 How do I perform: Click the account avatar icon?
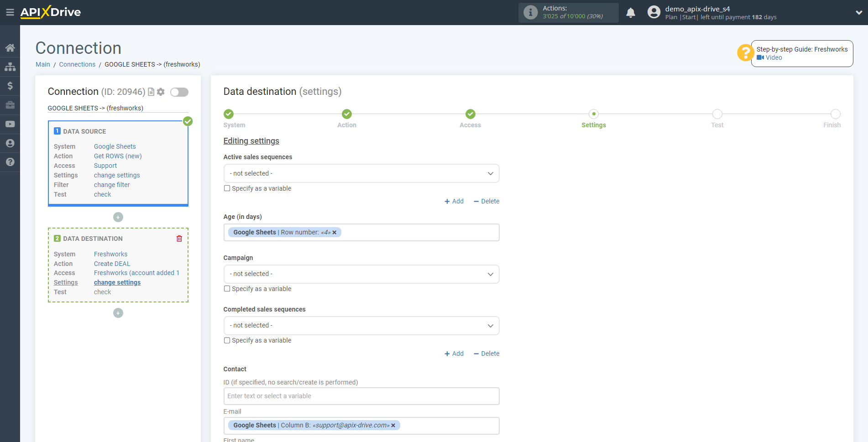[x=654, y=12]
